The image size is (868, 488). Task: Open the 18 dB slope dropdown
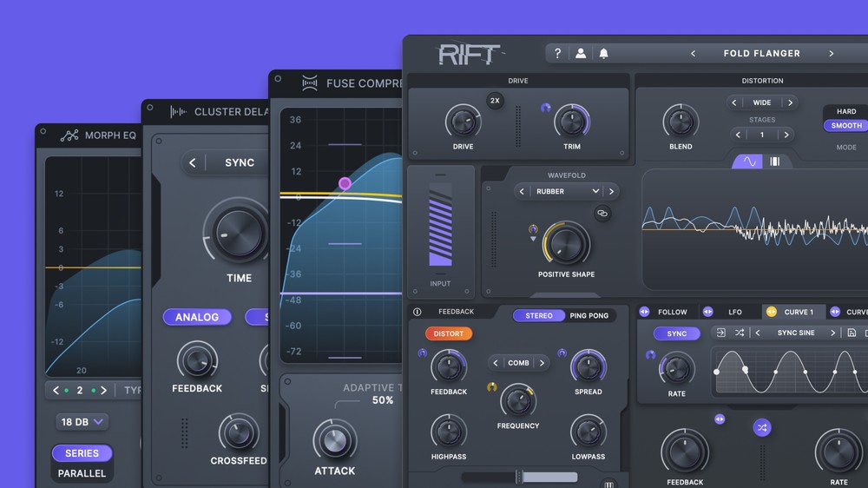[x=82, y=422]
